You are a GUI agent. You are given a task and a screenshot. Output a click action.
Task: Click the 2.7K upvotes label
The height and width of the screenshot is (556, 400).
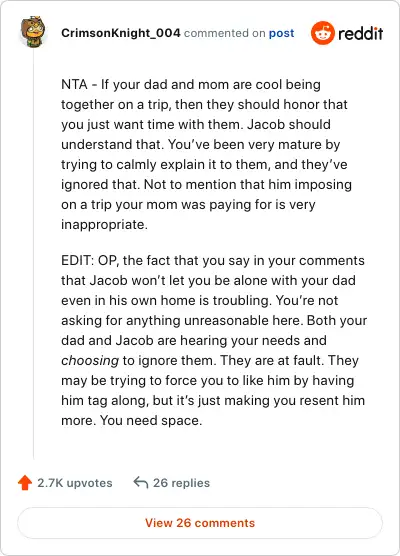[x=75, y=483]
